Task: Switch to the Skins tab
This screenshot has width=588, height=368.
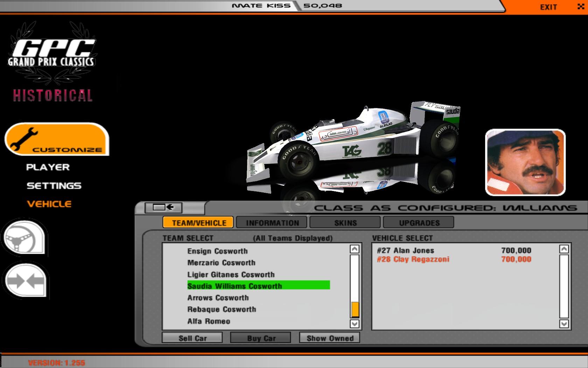Action: [x=345, y=223]
